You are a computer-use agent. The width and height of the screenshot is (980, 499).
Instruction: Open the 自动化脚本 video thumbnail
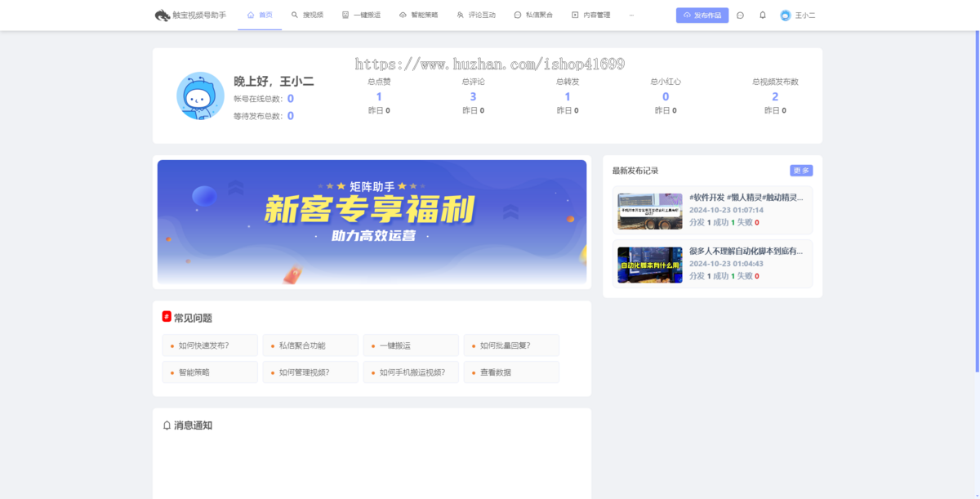(x=650, y=265)
